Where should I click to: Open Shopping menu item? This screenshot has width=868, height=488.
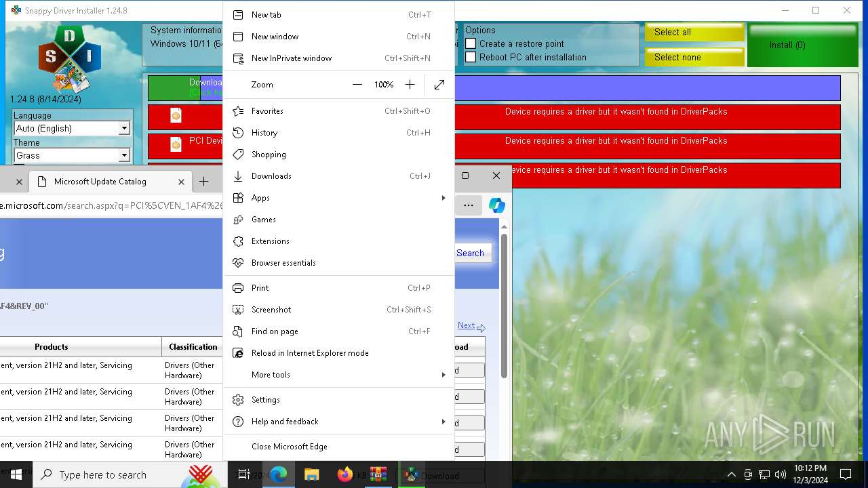coord(338,155)
